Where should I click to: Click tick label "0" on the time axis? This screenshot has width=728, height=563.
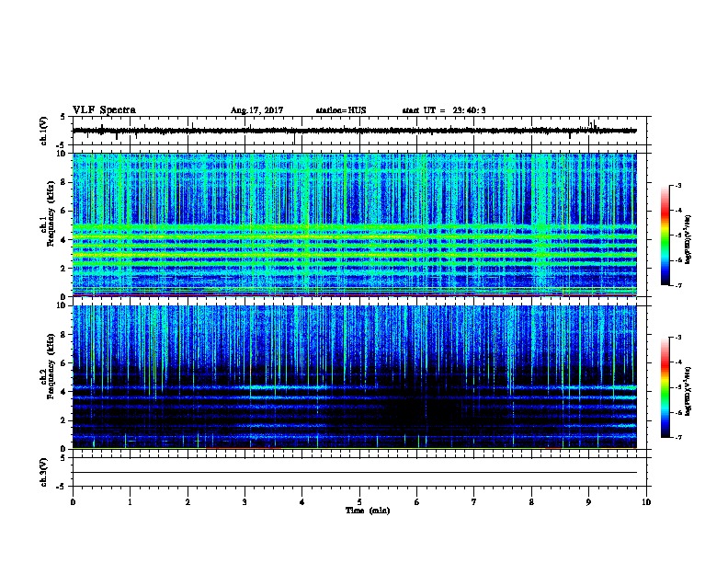[x=73, y=502]
